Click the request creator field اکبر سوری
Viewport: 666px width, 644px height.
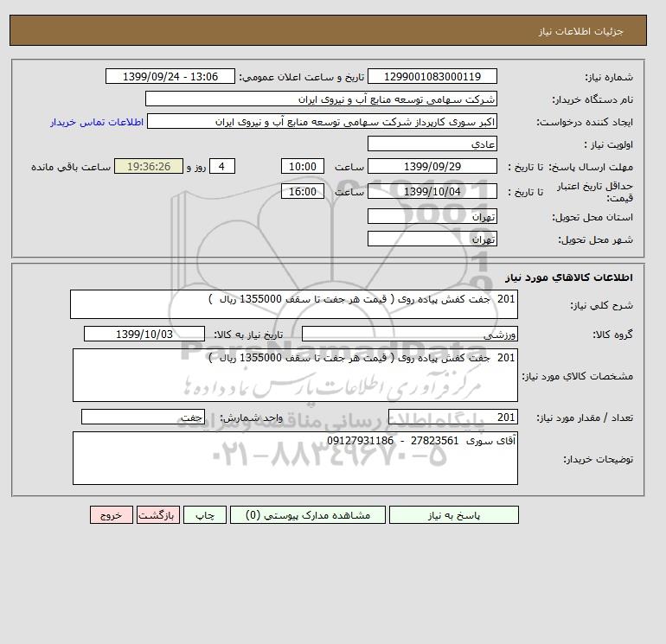pyautogui.click(x=322, y=121)
